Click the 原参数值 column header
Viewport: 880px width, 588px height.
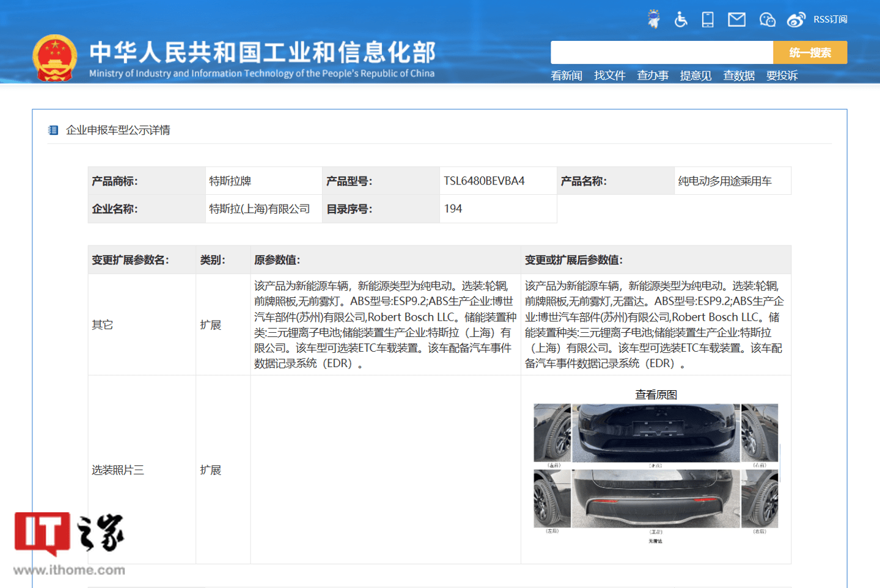[386, 260]
